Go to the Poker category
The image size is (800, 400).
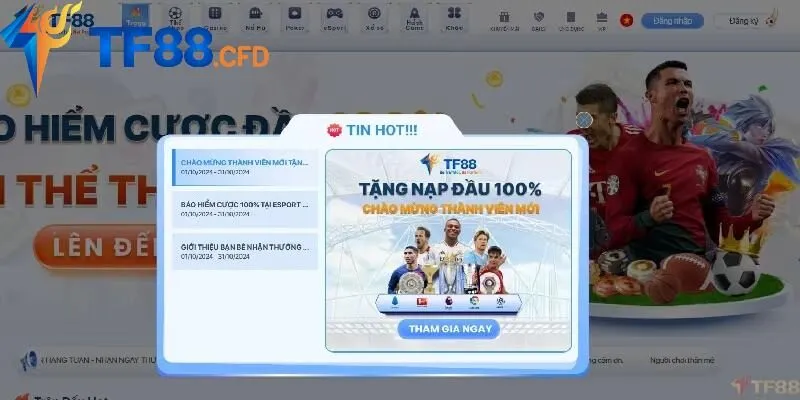click(x=295, y=18)
